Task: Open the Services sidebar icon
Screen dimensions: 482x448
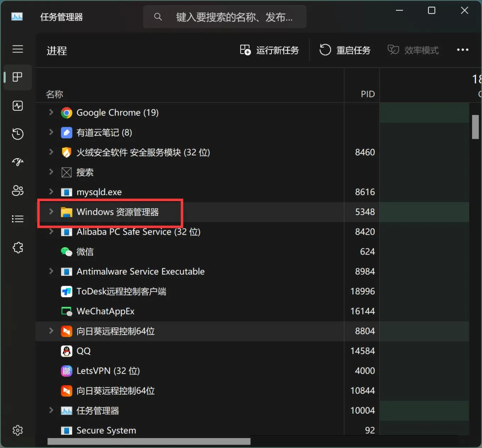Action: (x=17, y=247)
